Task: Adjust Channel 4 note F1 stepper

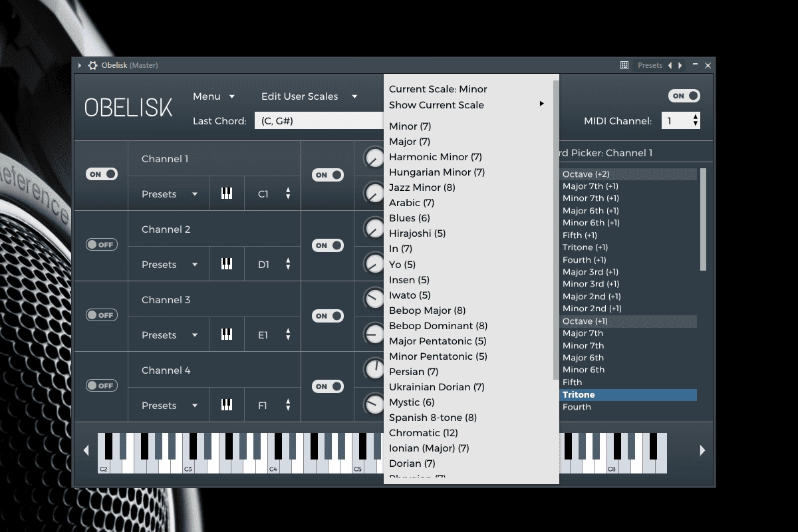Action: click(x=288, y=405)
